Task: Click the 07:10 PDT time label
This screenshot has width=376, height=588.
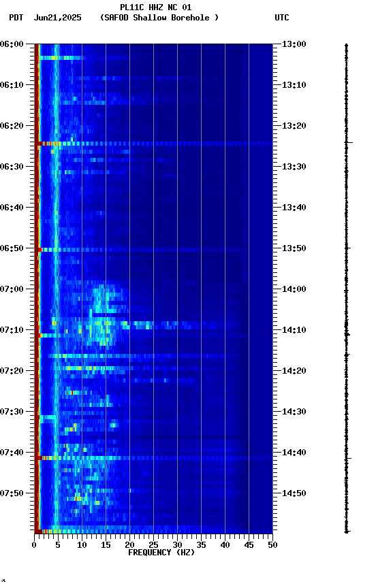Action: coord(12,330)
